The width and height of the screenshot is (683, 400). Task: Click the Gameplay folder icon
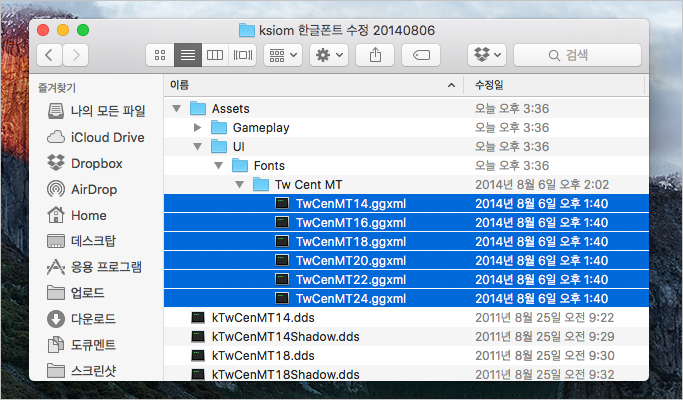click(219, 128)
